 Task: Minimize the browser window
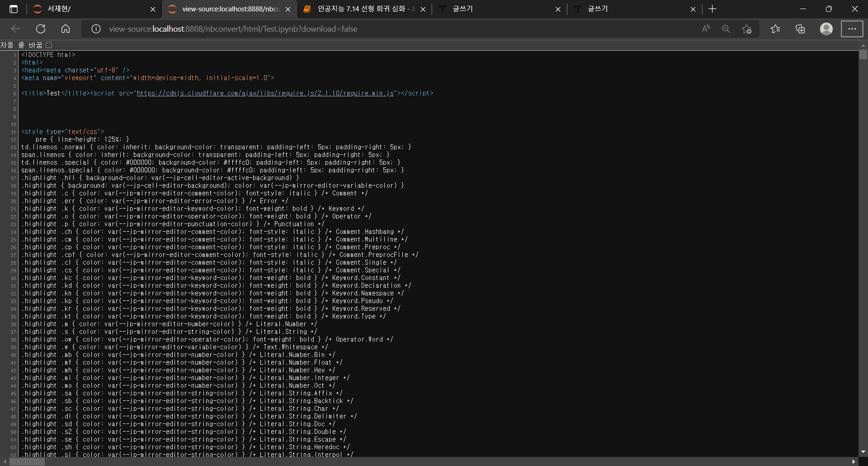pyautogui.click(x=803, y=9)
